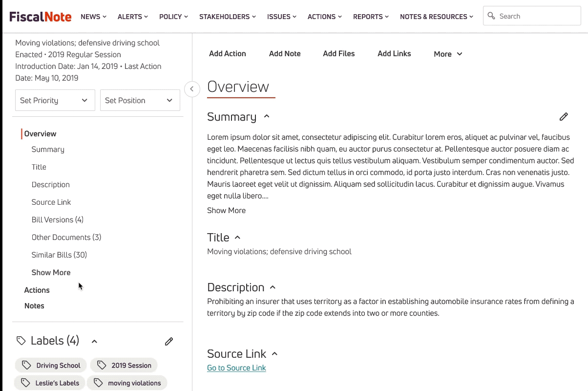The image size is (588, 391).
Task: Click the FiscalNote logo
Action: (x=41, y=17)
